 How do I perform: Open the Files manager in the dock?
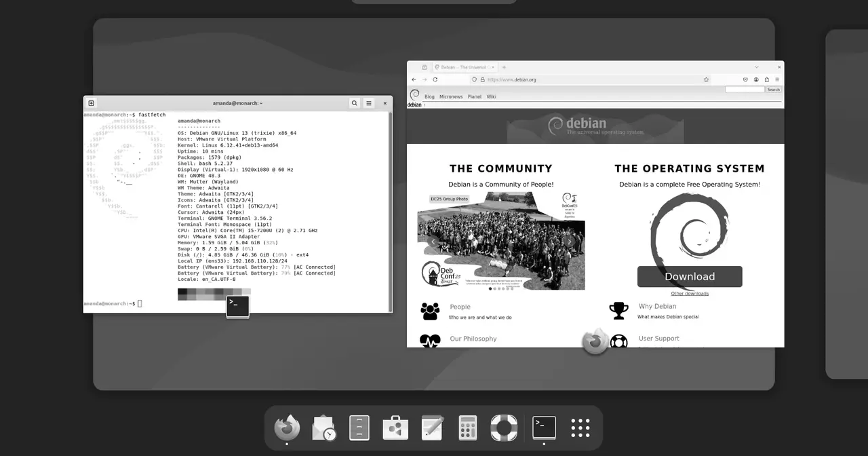pyautogui.click(x=359, y=427)
